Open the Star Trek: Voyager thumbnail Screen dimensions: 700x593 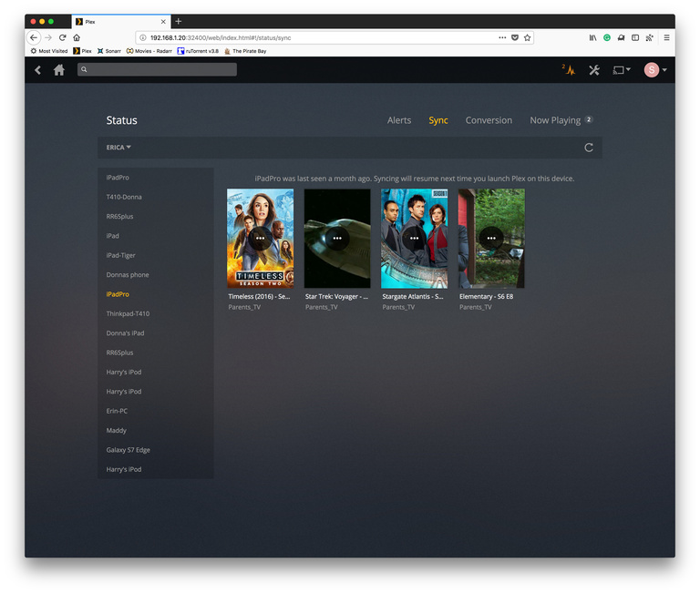click(x=337, y=239)
